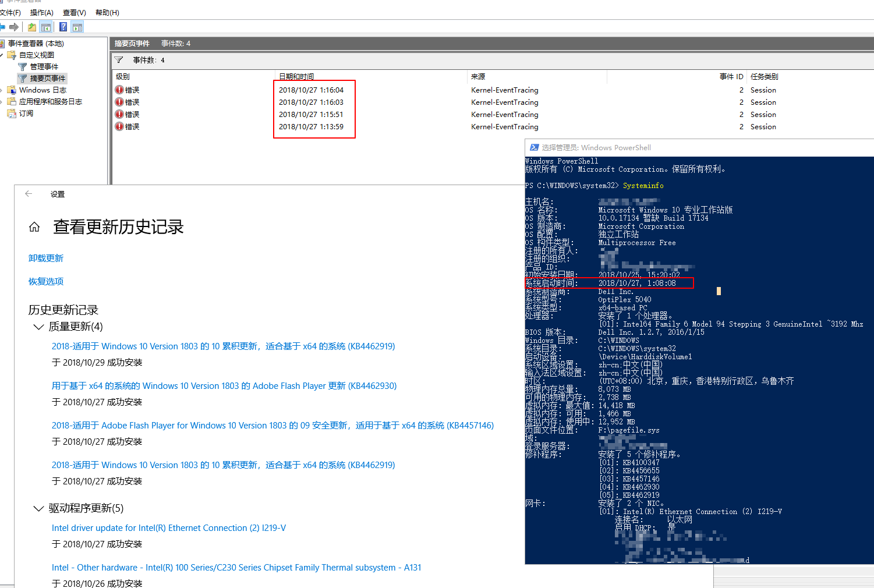The height and width of the screenshot is (588, 874).
Task: Open the 帮助(H) menu
Action: [108, 12]
